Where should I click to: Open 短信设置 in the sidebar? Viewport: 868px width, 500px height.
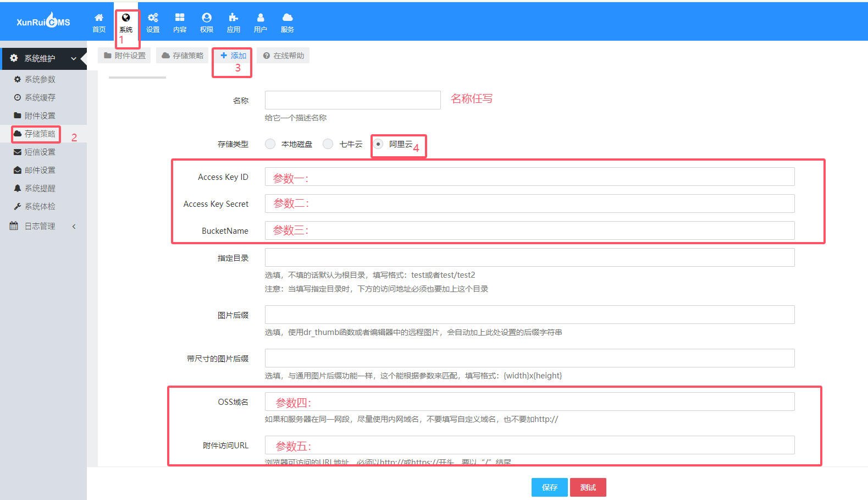tap(40, 152)
